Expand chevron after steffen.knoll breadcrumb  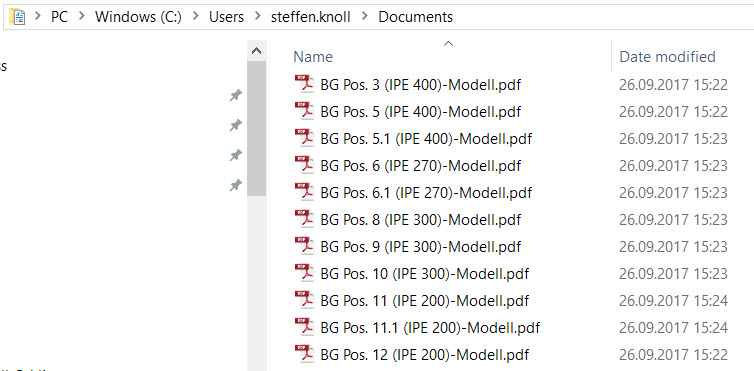(364, 17)
